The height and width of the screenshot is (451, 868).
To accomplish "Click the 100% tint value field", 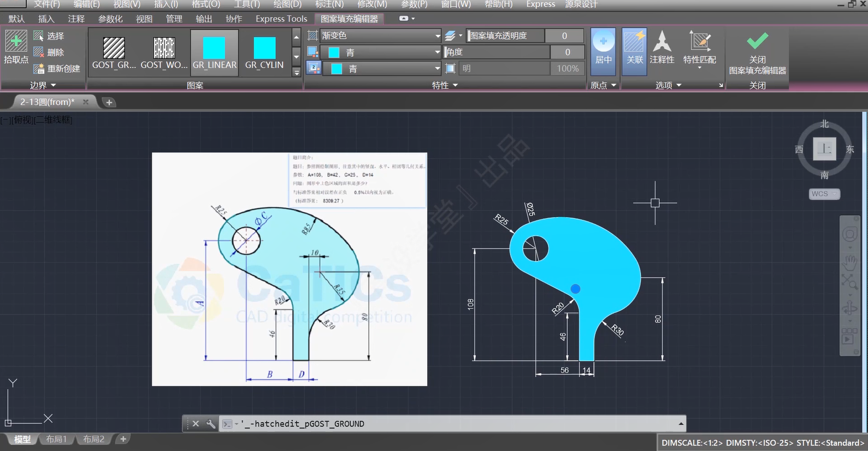I will [567, 68].
